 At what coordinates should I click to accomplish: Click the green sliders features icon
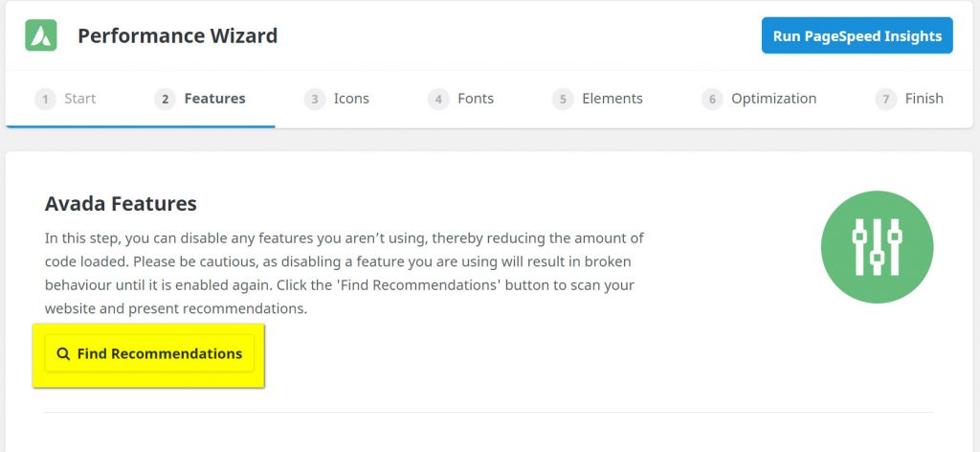[877, 246]
